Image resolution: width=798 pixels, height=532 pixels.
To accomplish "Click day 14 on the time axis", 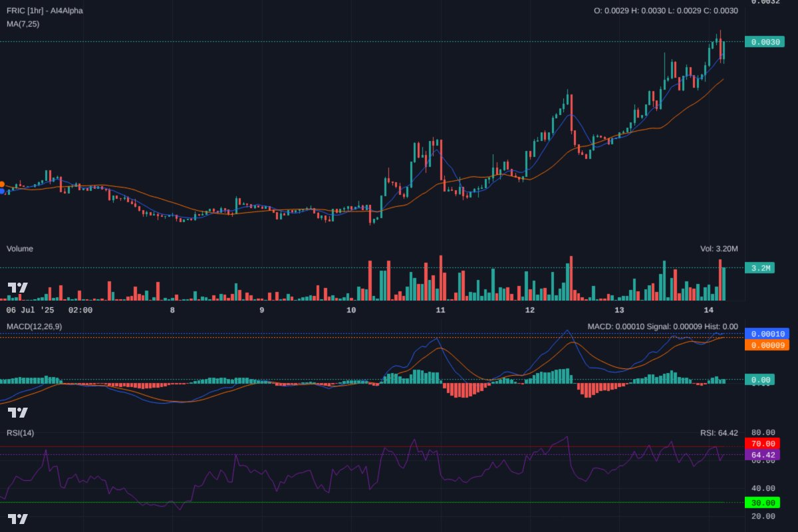I will [709, 310].
